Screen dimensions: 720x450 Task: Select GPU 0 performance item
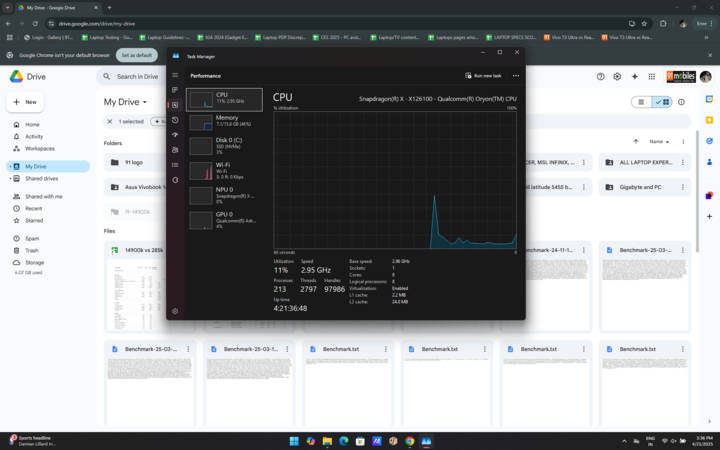[x=225, y=220]
